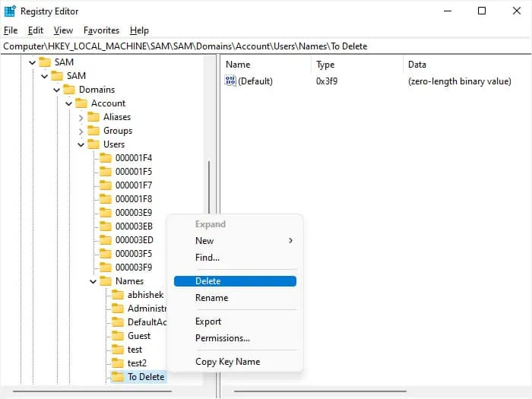Click the folder icon of key 000003E9
Viewport: 532px width, 399px height.
click(x=106, y=212)
